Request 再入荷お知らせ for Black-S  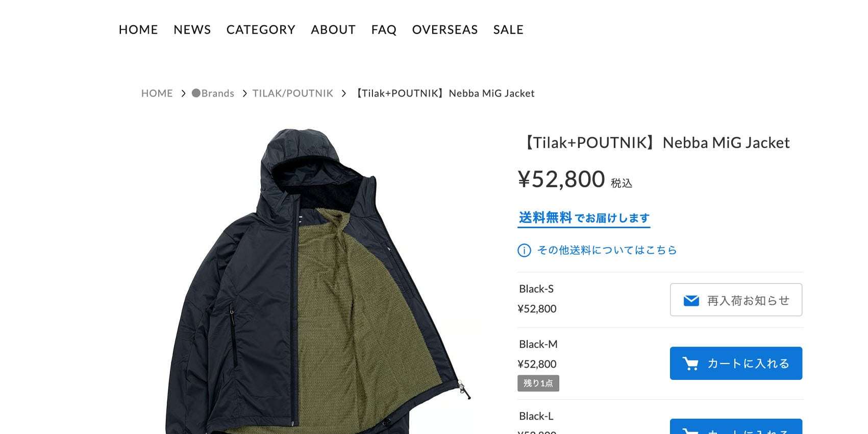pyautogui.click(x=736, y=300)
